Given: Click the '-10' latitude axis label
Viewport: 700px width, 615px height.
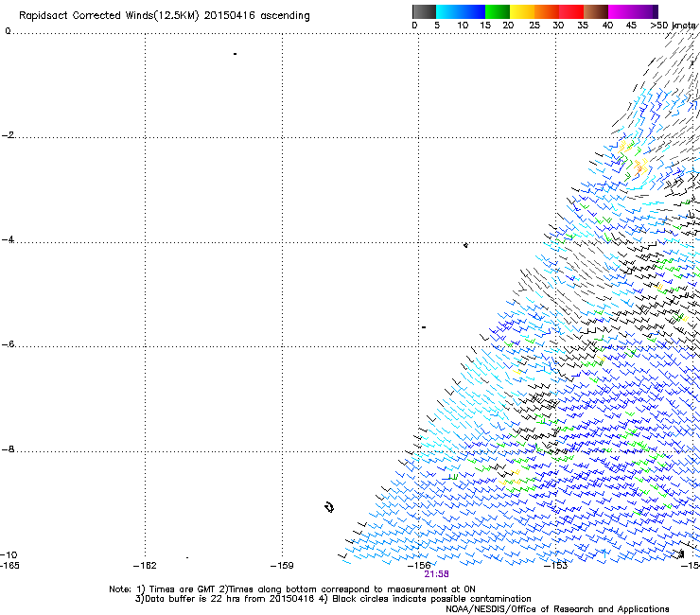Looking at the screenshot, I should (9, 555).
